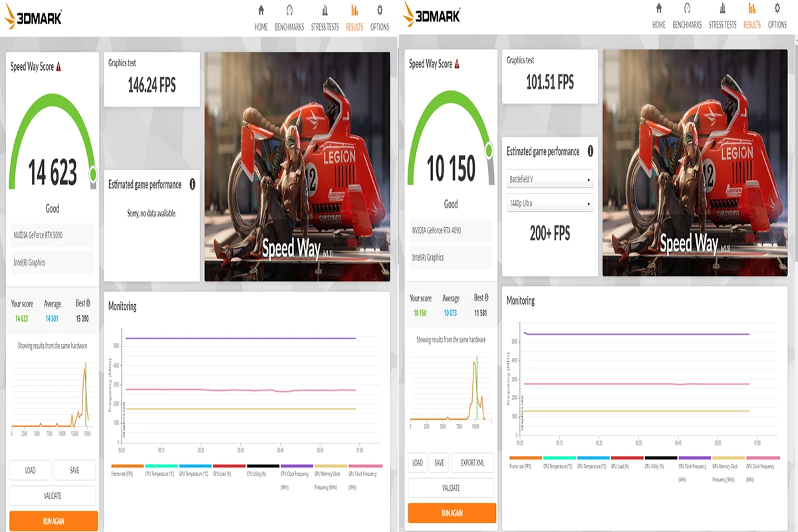Open HOME in the RTX 5090 window

tap(261, 19)
